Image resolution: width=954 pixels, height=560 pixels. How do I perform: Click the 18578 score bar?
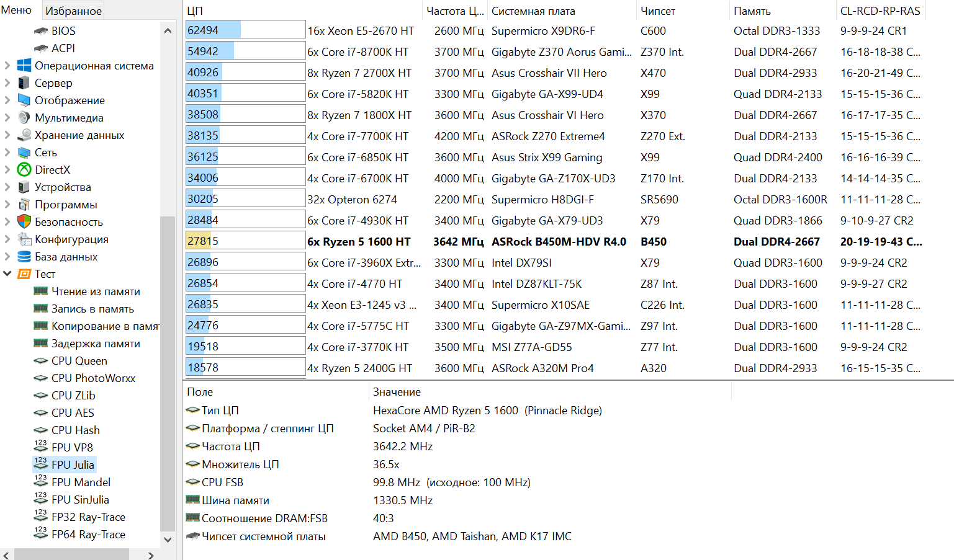(x=245, y=367)
